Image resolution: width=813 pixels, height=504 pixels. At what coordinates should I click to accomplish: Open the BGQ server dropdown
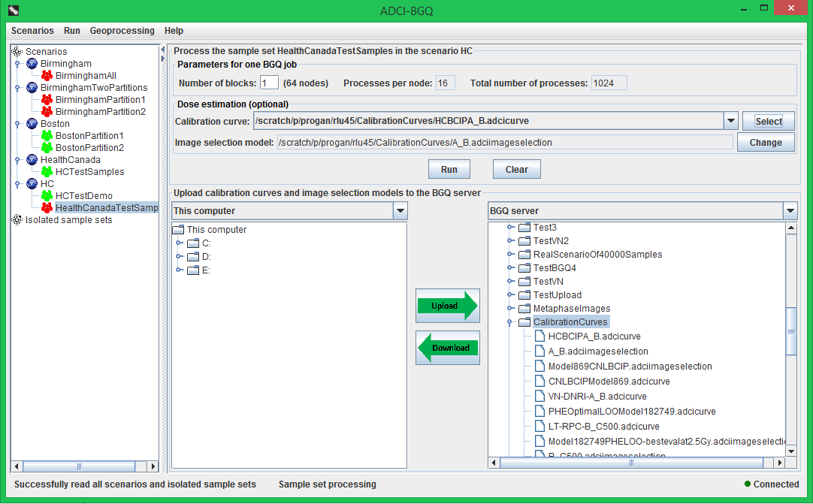pyautogui.click(x=790, y=211)
